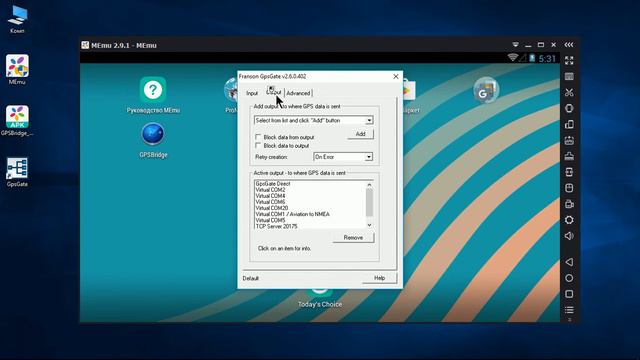Viewport: 640px width, 360px height.
Task: Click the rotate screen icon
Action: 569,124
